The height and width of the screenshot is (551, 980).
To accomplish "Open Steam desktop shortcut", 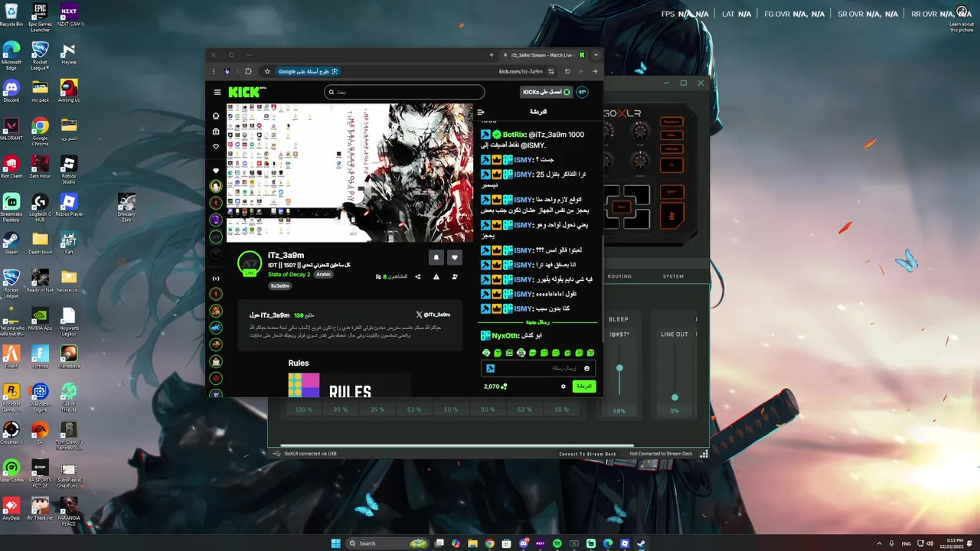I will pos(11,243).
